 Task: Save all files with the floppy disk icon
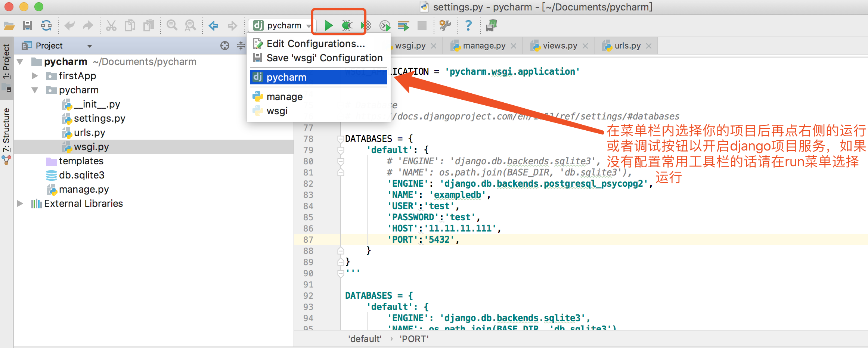[x=27, y=25]
